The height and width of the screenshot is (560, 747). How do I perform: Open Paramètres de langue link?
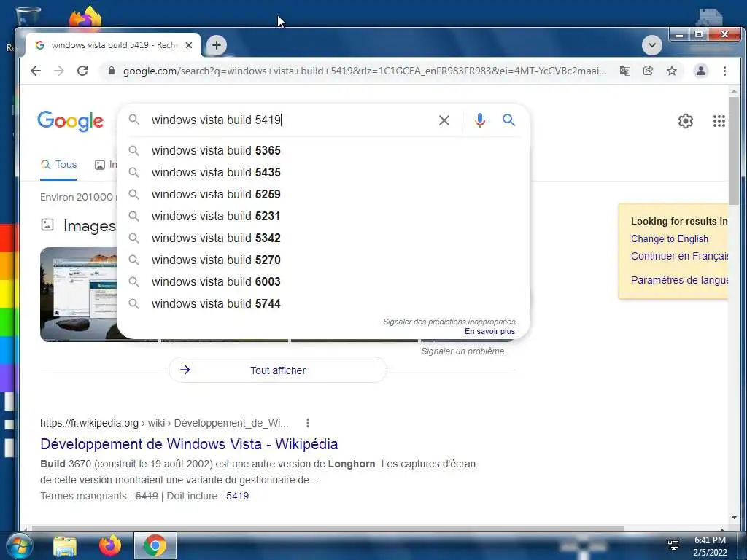point(679,280)
